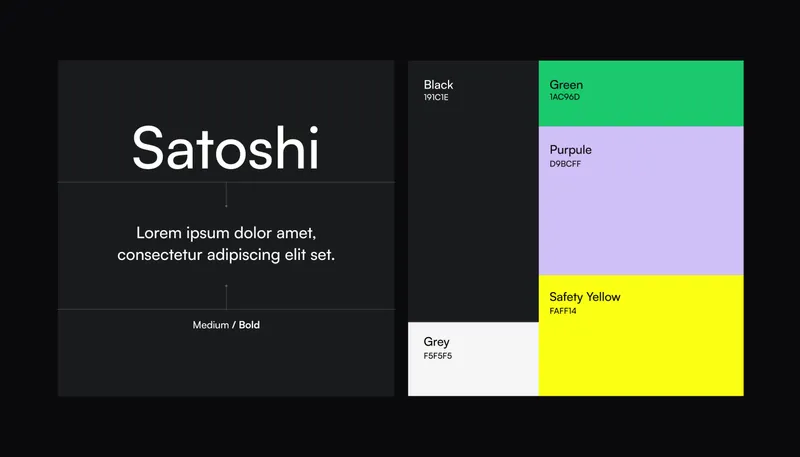Click the line 'consectetur adipiscing elit set.'
The height and width of the screenshot is (457, 800).
pos(226,255)
